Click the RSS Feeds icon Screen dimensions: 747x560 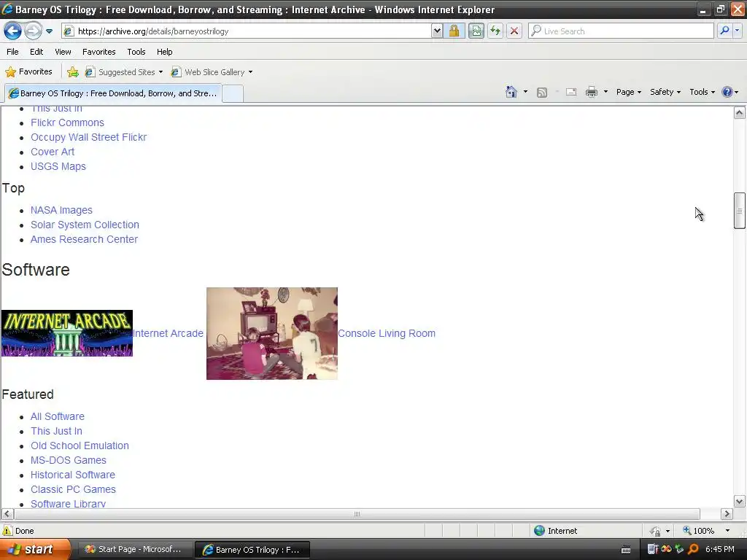tap(542, 93)
